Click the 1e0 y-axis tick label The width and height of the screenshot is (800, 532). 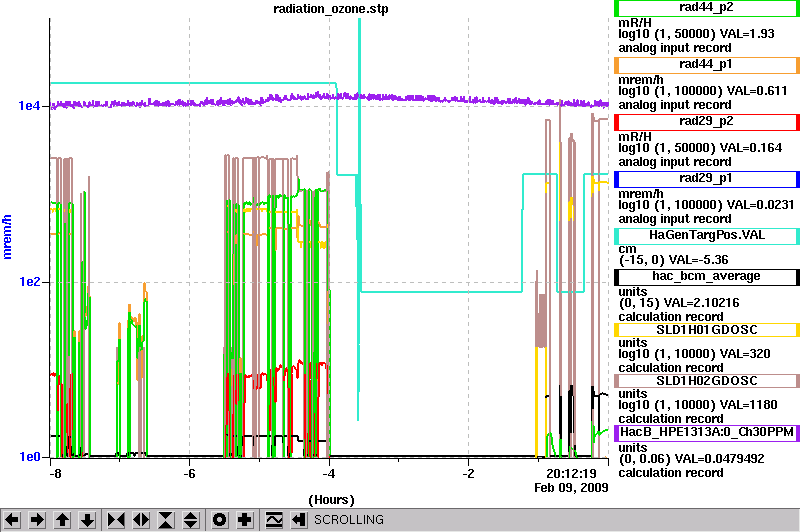[29, 457]
